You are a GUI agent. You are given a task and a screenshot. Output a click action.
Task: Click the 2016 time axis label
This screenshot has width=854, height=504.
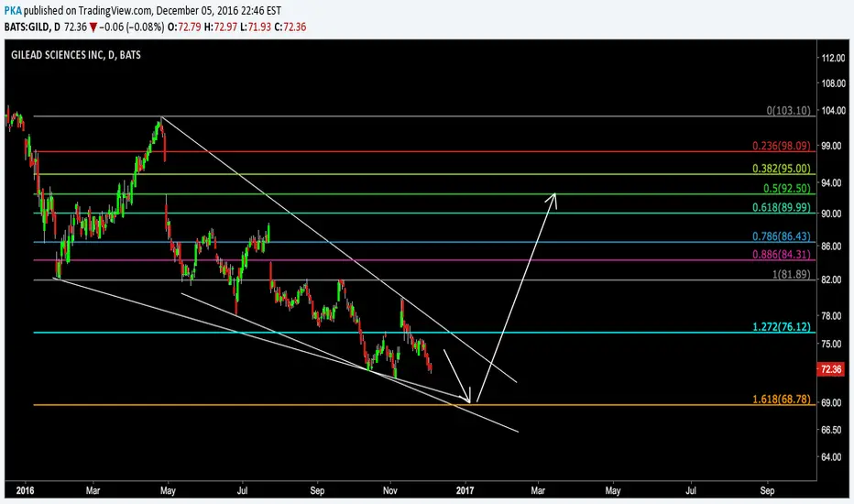point(25,490)
